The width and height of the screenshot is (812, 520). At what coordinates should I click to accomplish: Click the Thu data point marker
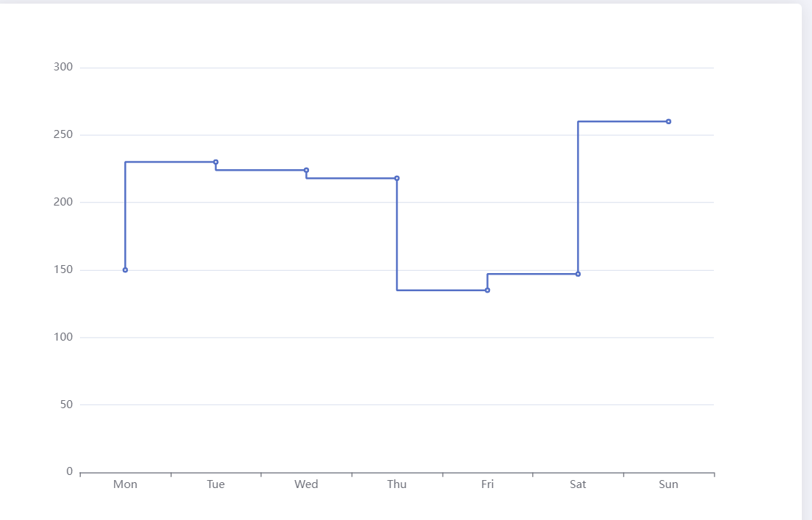[x=397, y=178]
